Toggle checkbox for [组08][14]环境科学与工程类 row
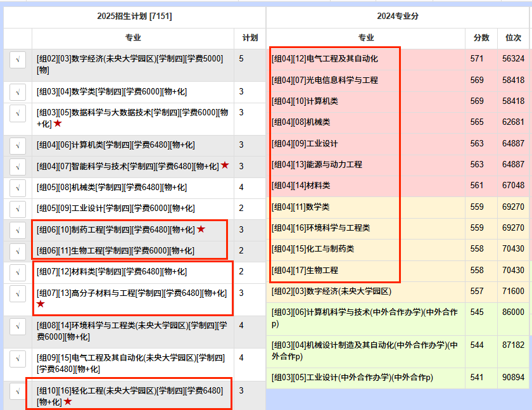Image resolution: width=532 pixels, height=410 pixels. pyautogui.click(x=18, y=326)
